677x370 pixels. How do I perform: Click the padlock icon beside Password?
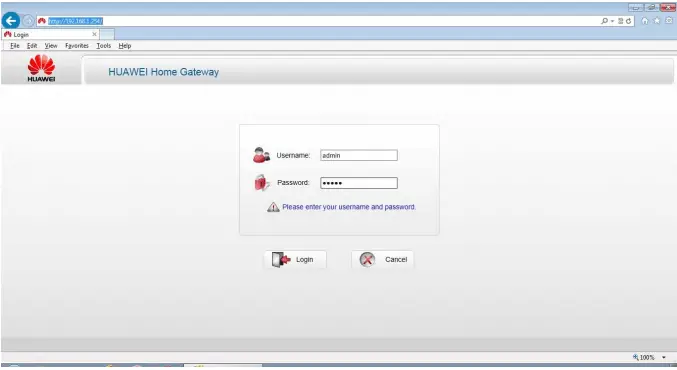[262, 183]
